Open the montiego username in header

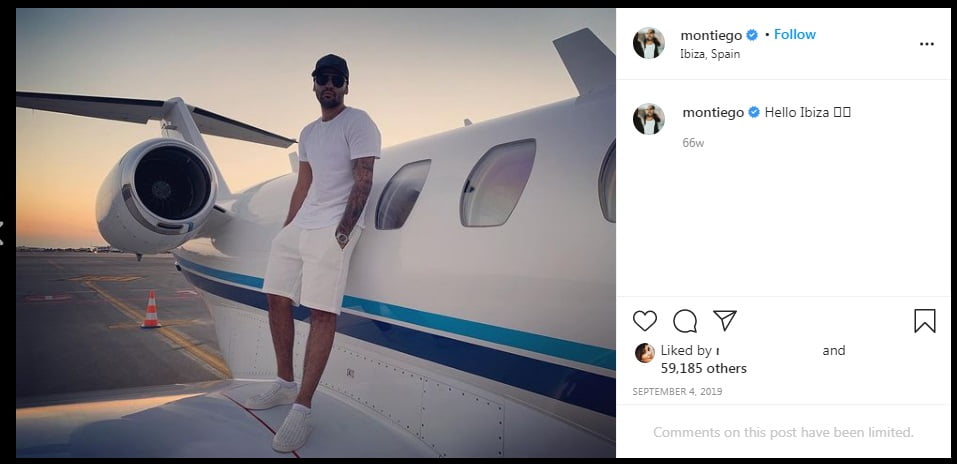click(712, 35)
